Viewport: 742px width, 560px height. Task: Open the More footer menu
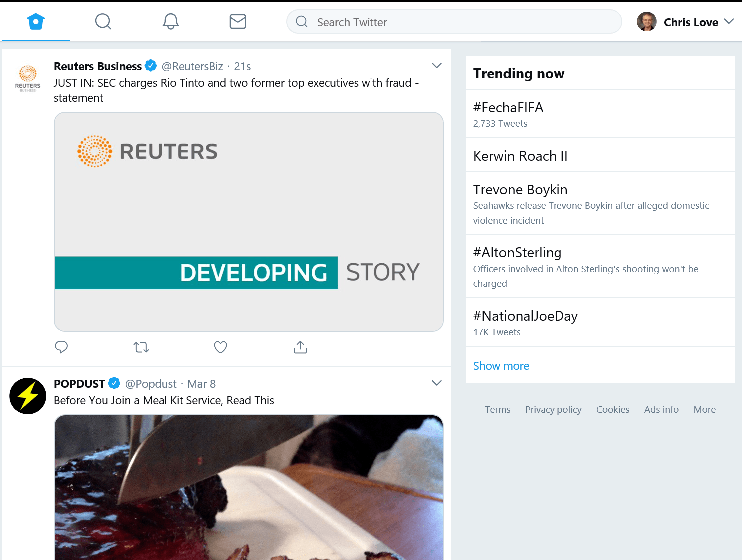point(704,409)
